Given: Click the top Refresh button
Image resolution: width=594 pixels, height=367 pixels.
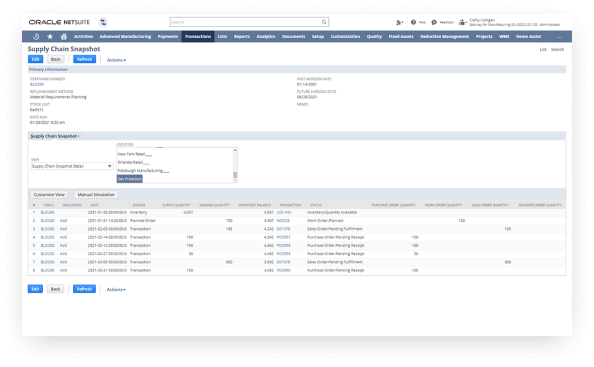Looking at the screenshot, I should 84,59.
